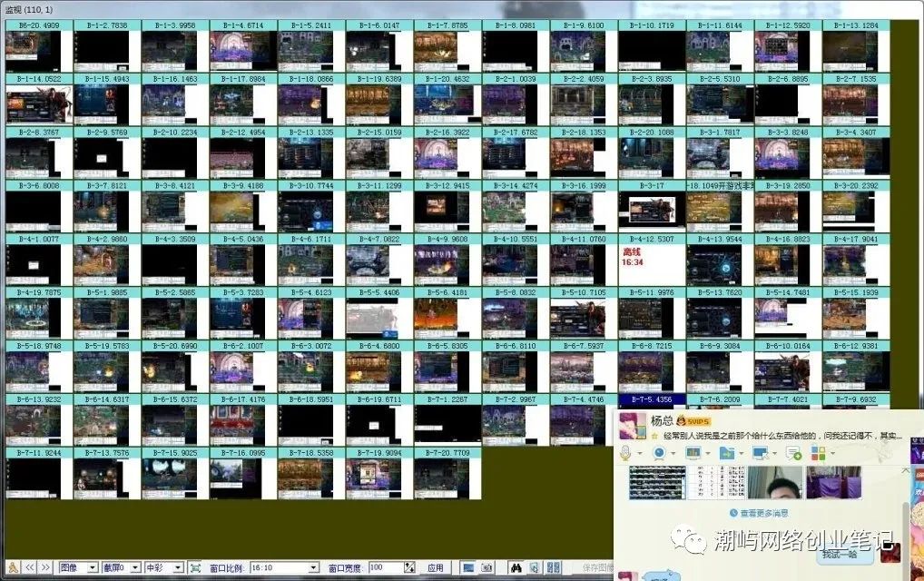Start a video call via webcam icon
The image size is (924, 581).
click(659, 452)
